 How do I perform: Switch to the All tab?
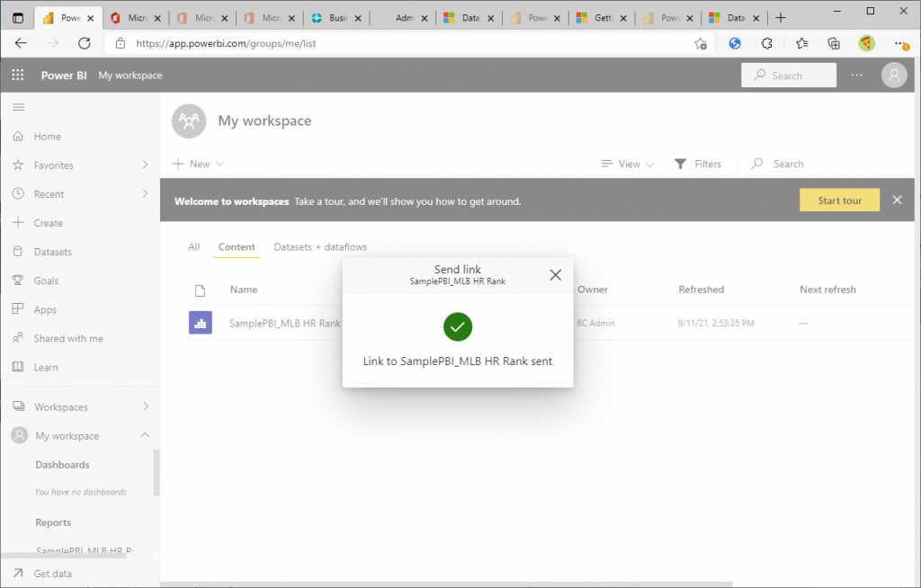pos(194,246)
